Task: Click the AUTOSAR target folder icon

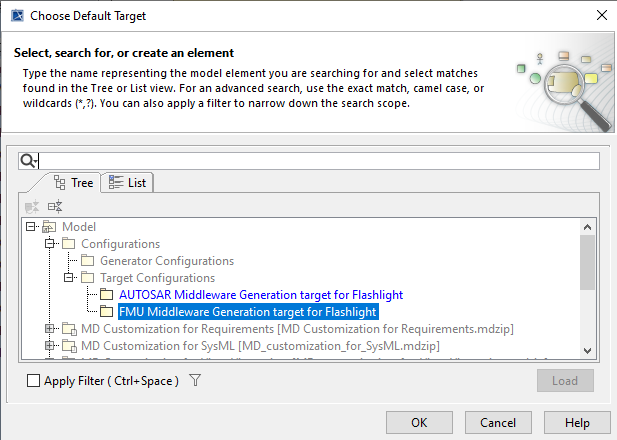Action: pyautogui.click(x=106, y=295)
